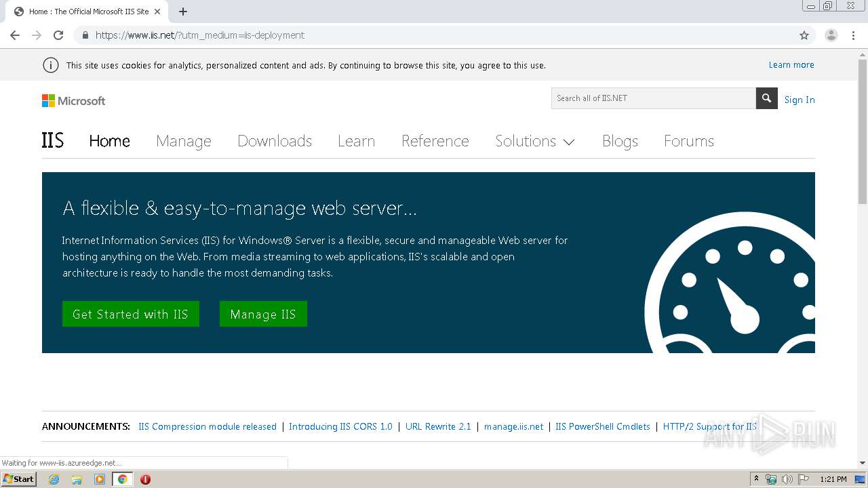Click the Show desktop icon by the clock

(x=861, y=479)
